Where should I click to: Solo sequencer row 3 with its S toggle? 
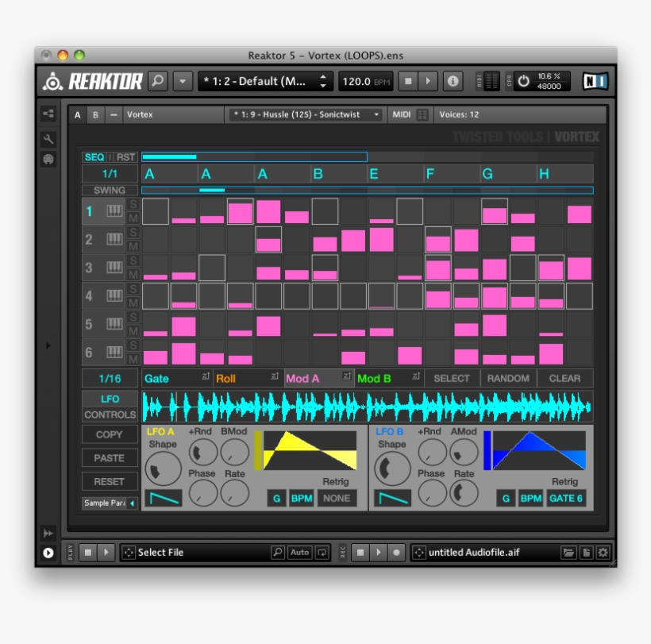133,260
